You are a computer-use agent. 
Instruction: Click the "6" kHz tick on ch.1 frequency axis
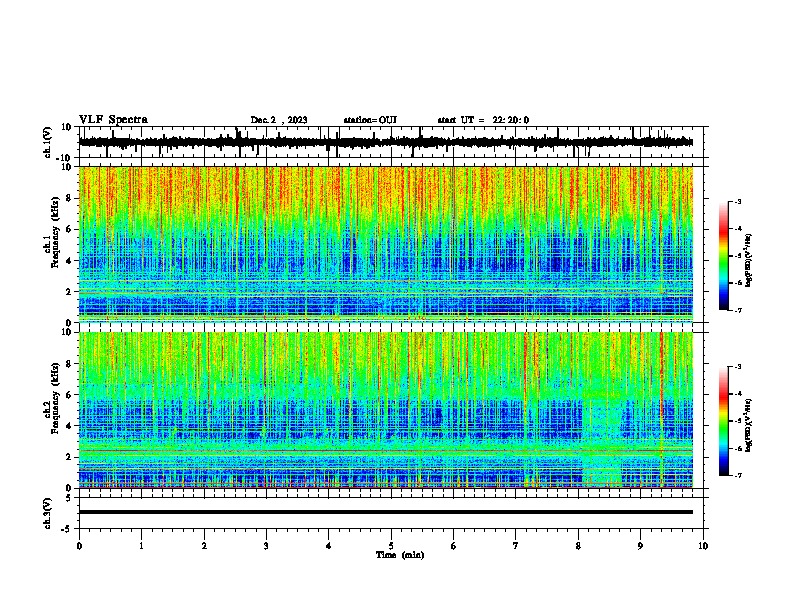point(69,229)
